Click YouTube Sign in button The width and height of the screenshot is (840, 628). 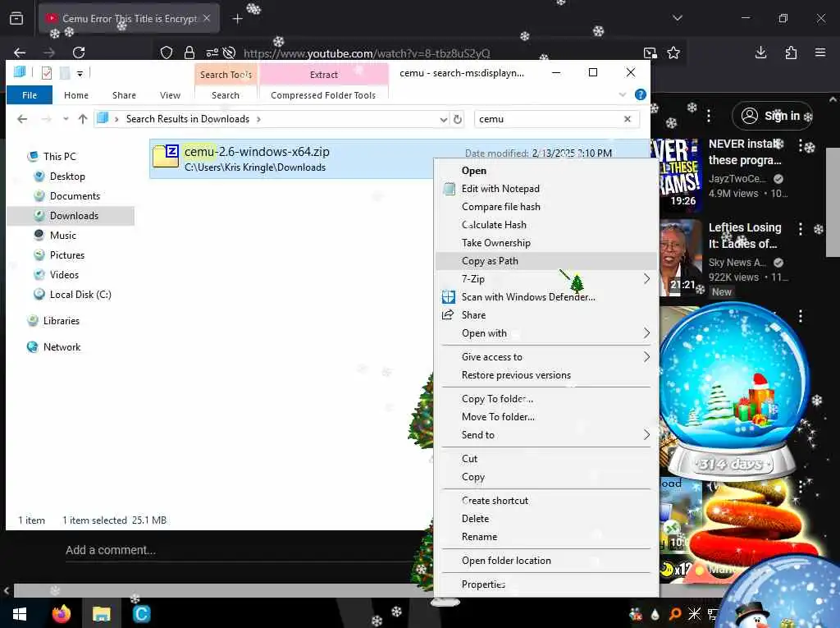pos(772,116)
